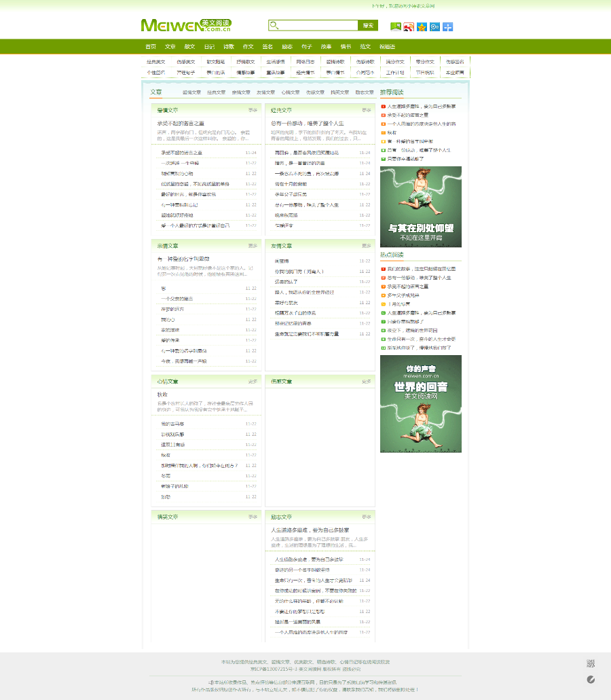This screenshot has height=700, width=611.
Task: Open 诗歌 in the green navigation bar
Action: (229, 46)
